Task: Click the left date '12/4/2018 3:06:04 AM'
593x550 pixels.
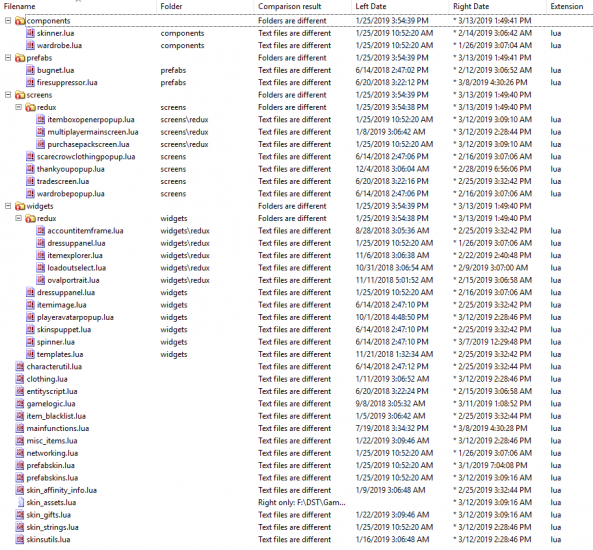Action: coord(392,169)
